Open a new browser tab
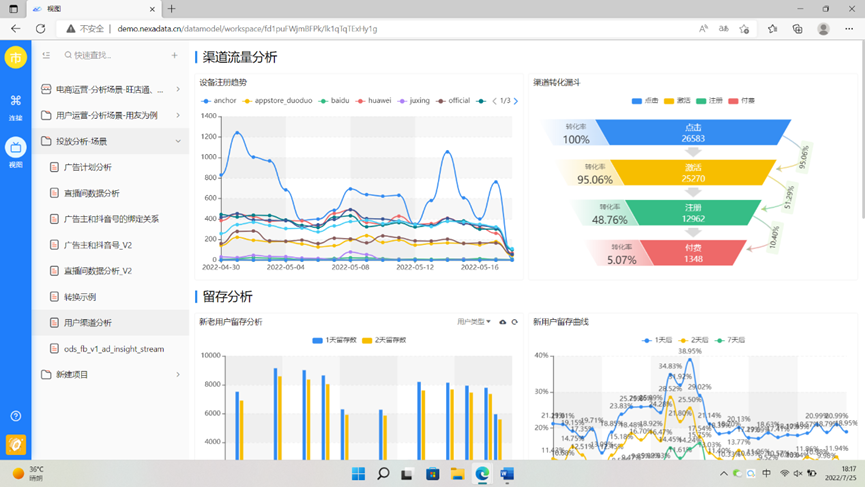Viewport: 865px width, 487px height. click(172, 9)
